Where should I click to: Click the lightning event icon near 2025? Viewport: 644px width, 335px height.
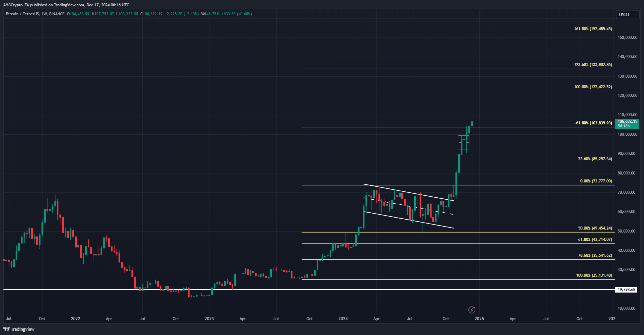(x=472, y=310)
